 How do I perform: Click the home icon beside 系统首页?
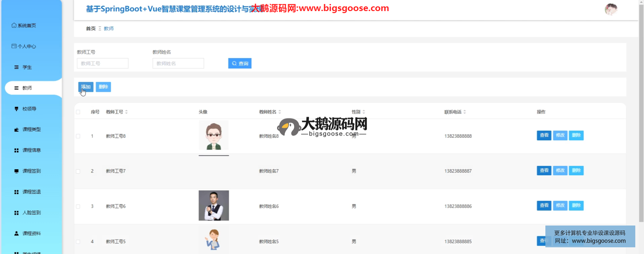pyautogui.click(x=14, y=25)
